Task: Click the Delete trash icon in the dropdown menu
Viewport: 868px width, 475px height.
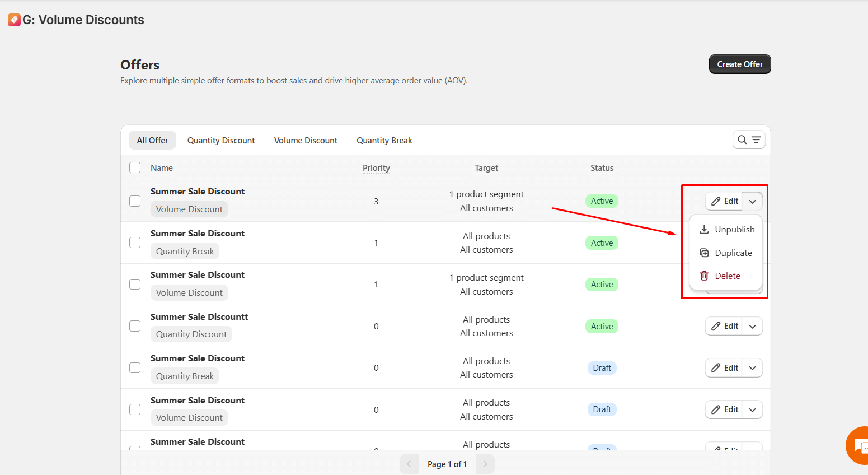Action: click(703, 276)
